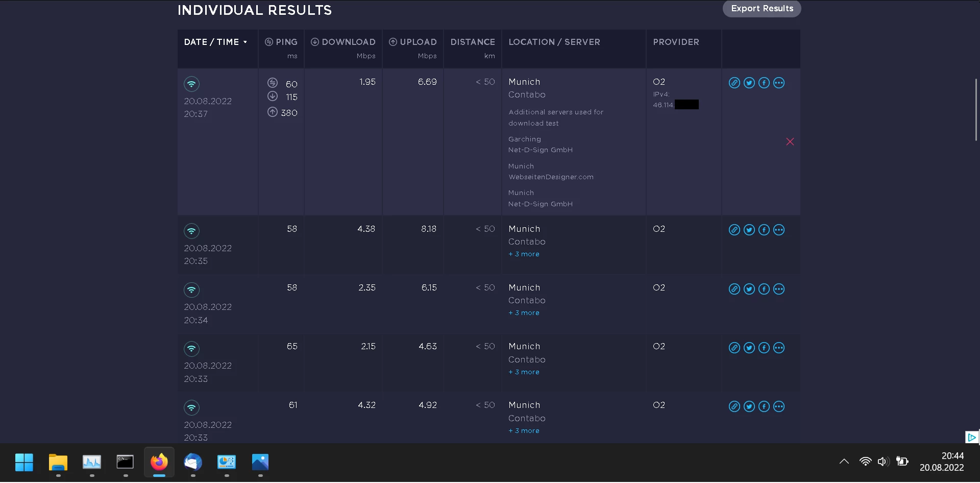Click the 'WebseitenDesigner.com' server name
This screenshot has width=980, height=483.
click(x=551, y=177)
